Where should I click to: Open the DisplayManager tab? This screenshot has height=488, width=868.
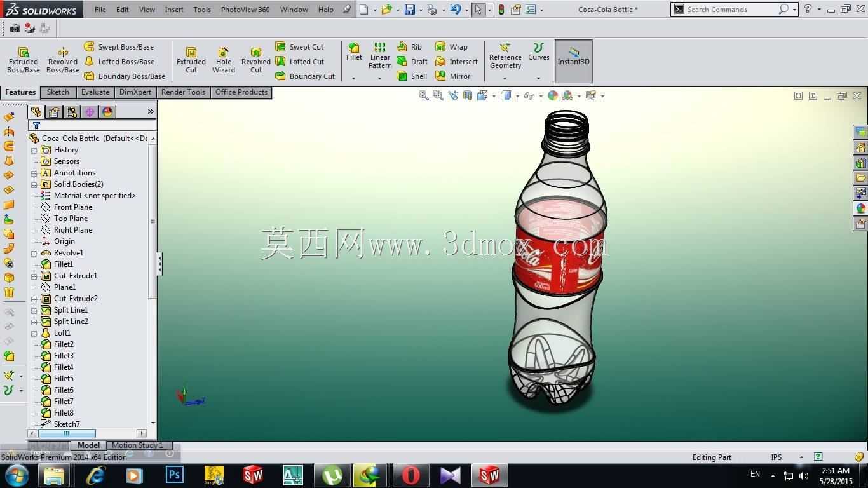coord(107,112)
